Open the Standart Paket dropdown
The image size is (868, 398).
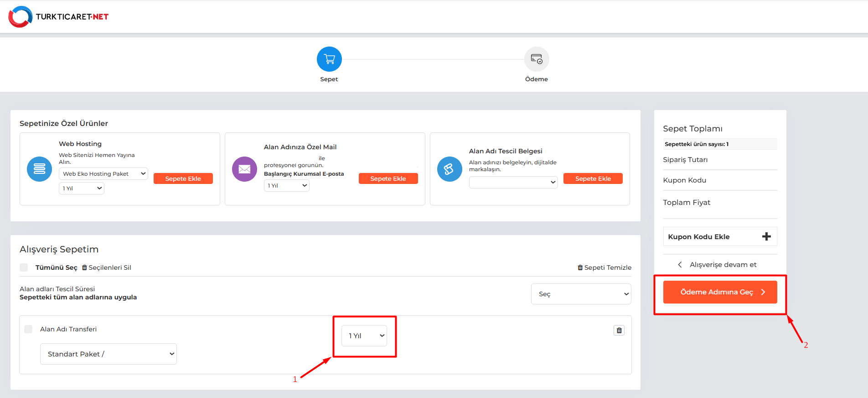coord(108,354)
